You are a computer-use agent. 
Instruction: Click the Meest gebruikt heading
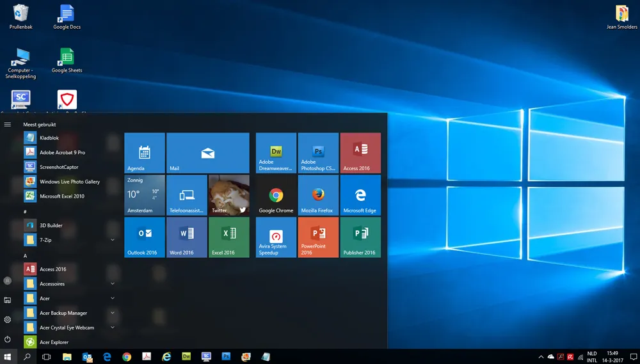pos(40,125)
